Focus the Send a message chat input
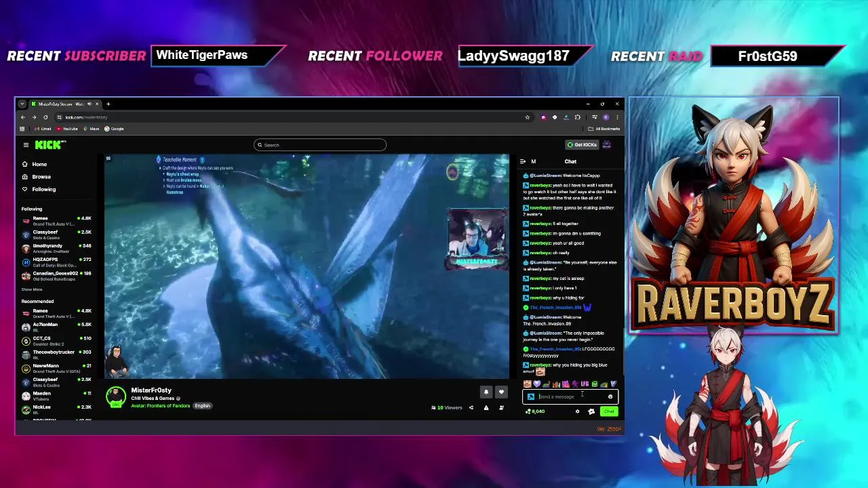This screenshot has height=488, width=868. tap(570, 396)
